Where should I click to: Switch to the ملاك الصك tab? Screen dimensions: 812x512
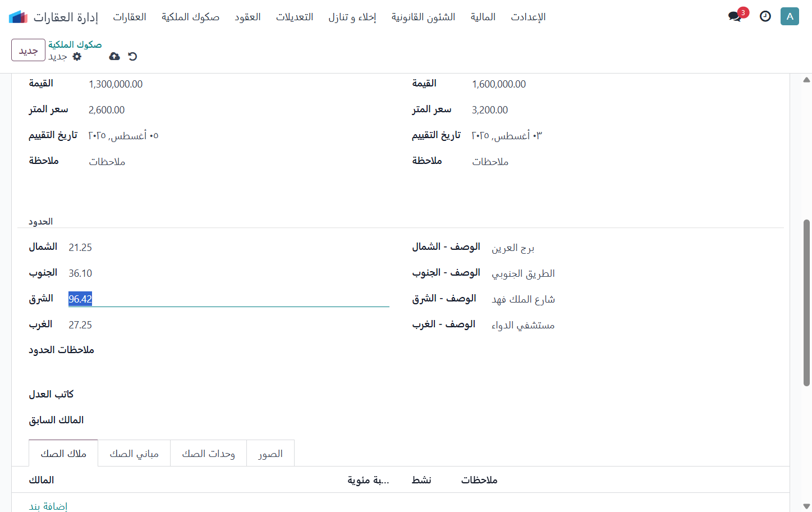(x=63, y=453)
